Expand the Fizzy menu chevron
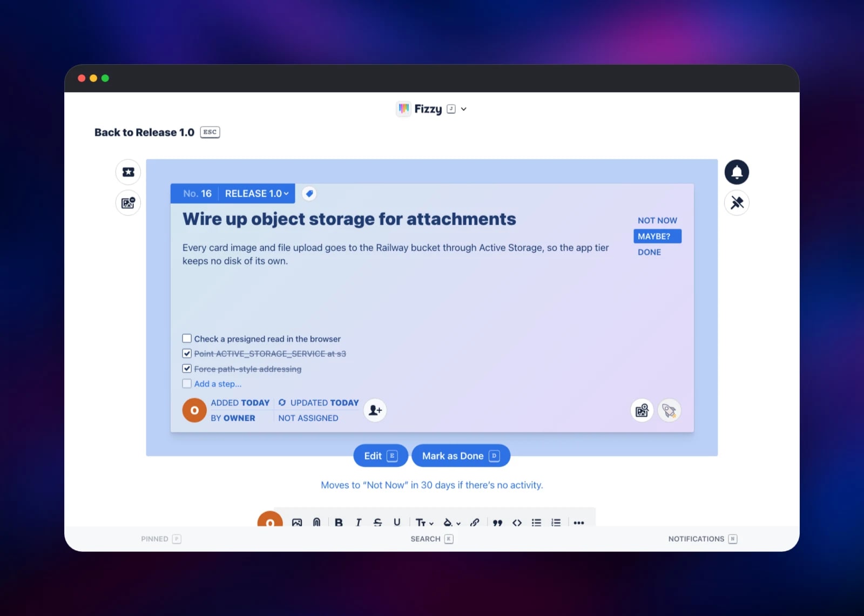864x616 pixels. click(463, 109)
